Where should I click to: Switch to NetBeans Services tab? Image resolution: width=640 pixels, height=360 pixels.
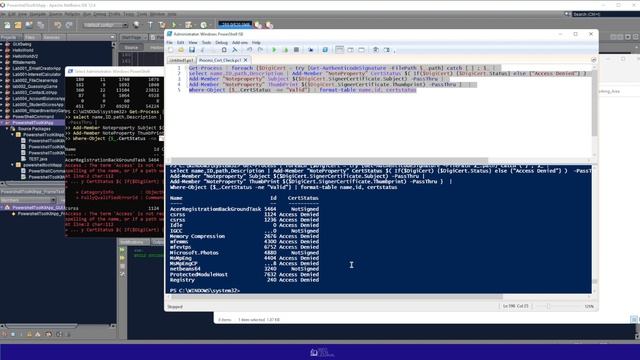52,37
